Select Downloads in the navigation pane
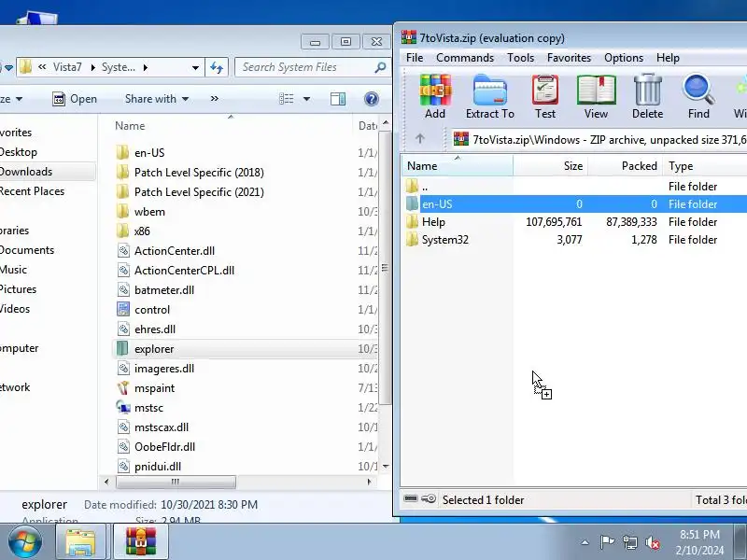 click(x=27, y=172)
